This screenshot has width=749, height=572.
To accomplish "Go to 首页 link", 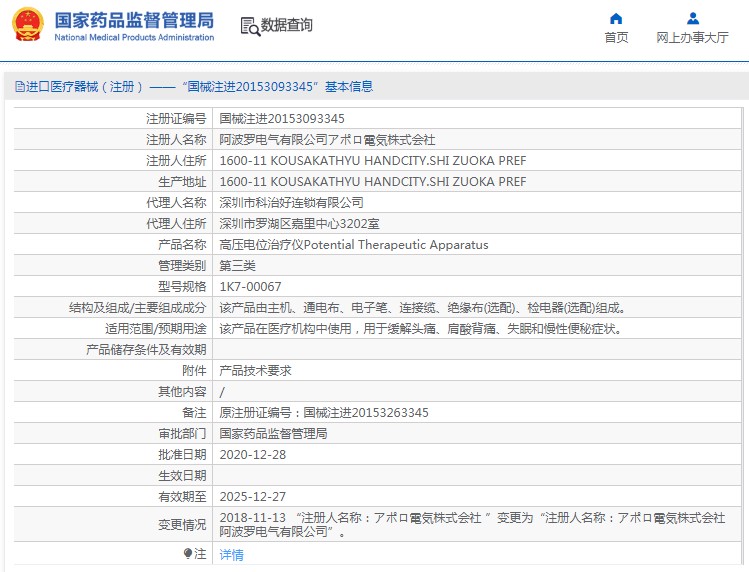I will [x=616, y=37].
